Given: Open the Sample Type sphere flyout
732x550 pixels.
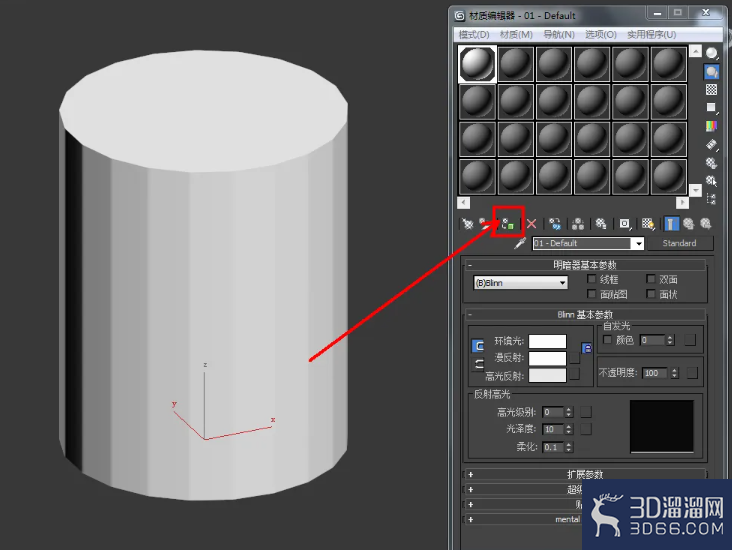Looking at the screenshot, I should click(x=711, y=54).
